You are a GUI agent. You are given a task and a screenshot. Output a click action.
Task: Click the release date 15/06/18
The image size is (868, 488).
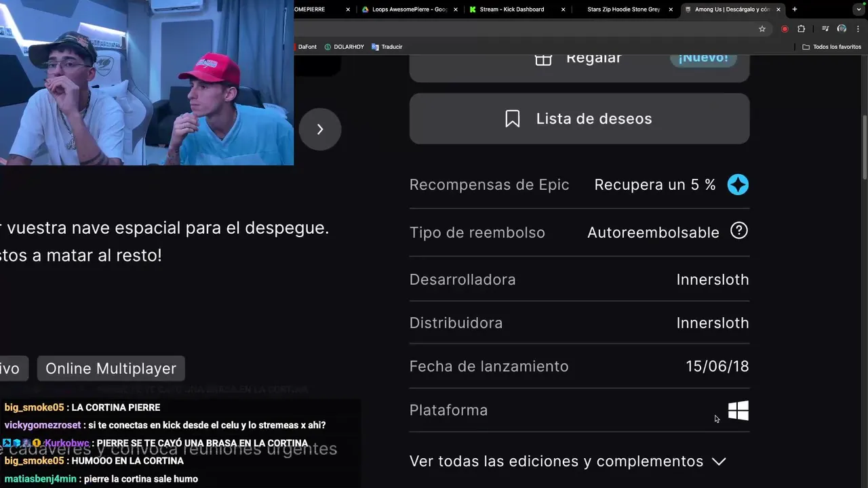click(x=717, y=366)
